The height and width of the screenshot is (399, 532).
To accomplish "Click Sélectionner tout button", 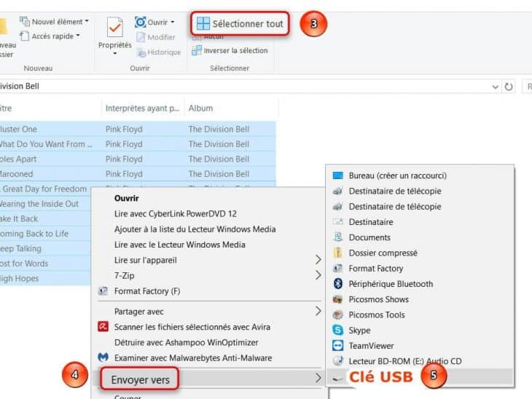I will pyautogui.click(x=240, y=24).
